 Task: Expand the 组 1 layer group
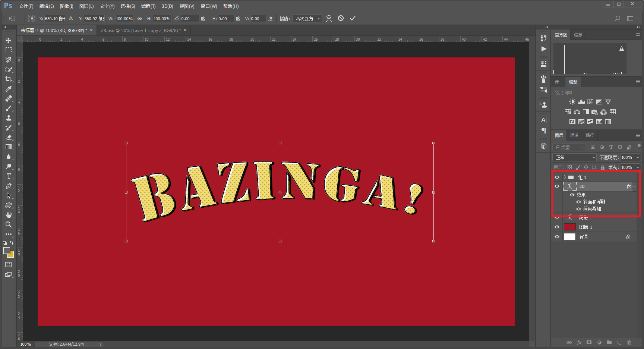565,177
